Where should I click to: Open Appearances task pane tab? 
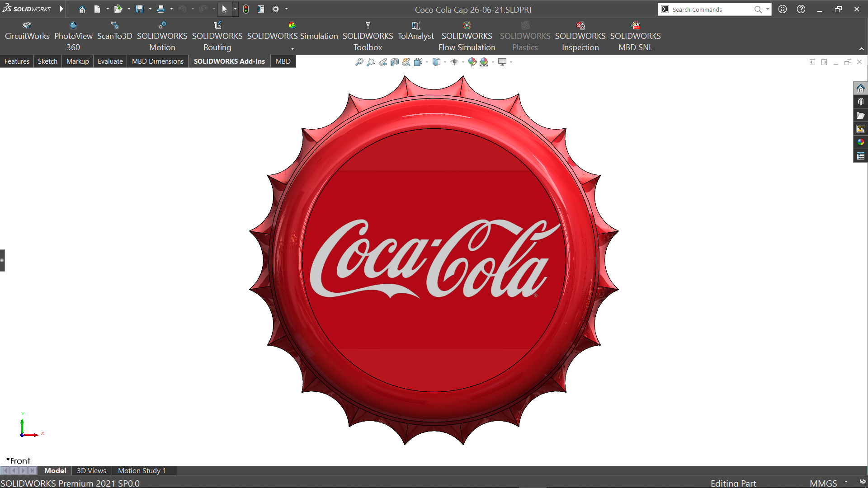click(861, 142)
